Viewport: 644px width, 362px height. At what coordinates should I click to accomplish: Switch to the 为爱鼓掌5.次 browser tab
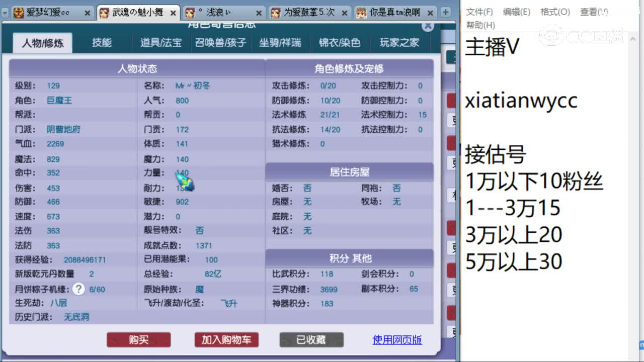click(x=309, y=13)
